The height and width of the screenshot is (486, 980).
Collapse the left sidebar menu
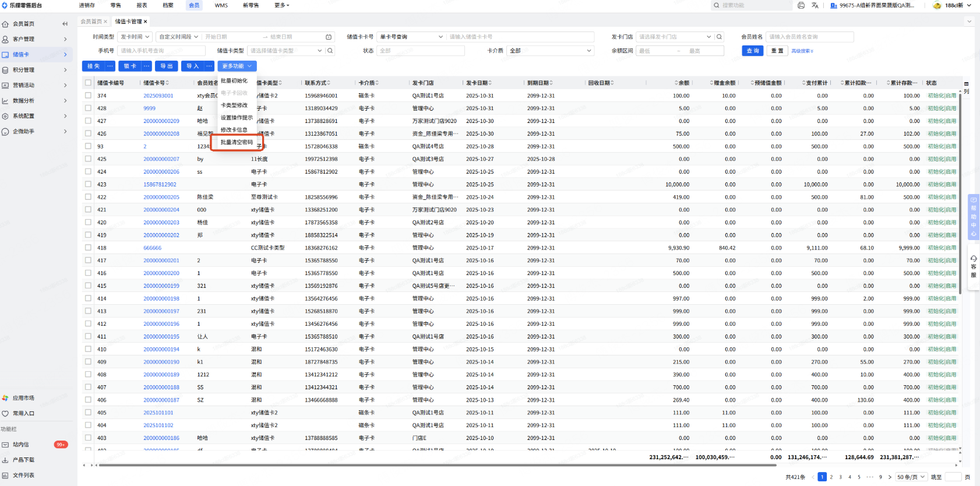65,24
